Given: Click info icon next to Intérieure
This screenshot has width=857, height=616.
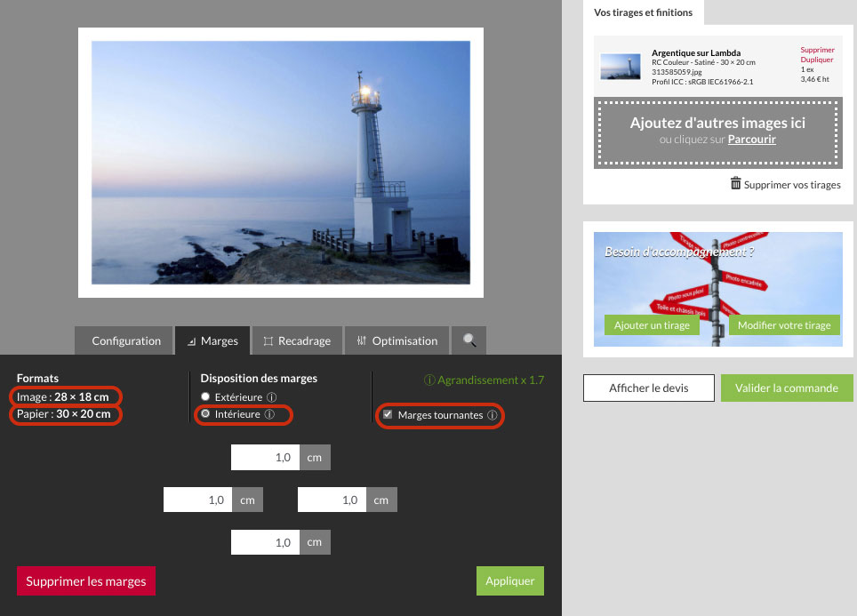Looking at the screenshot, I should (269, 414).
